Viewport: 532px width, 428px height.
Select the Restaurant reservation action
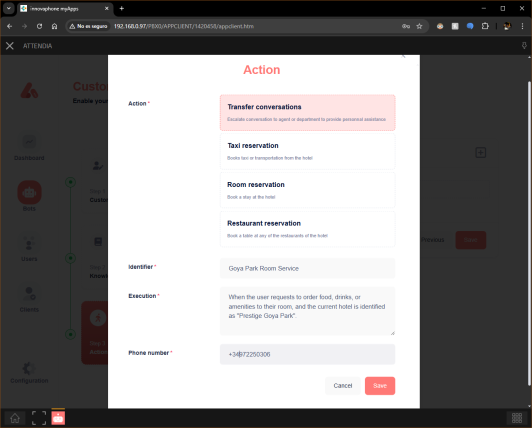307,229
